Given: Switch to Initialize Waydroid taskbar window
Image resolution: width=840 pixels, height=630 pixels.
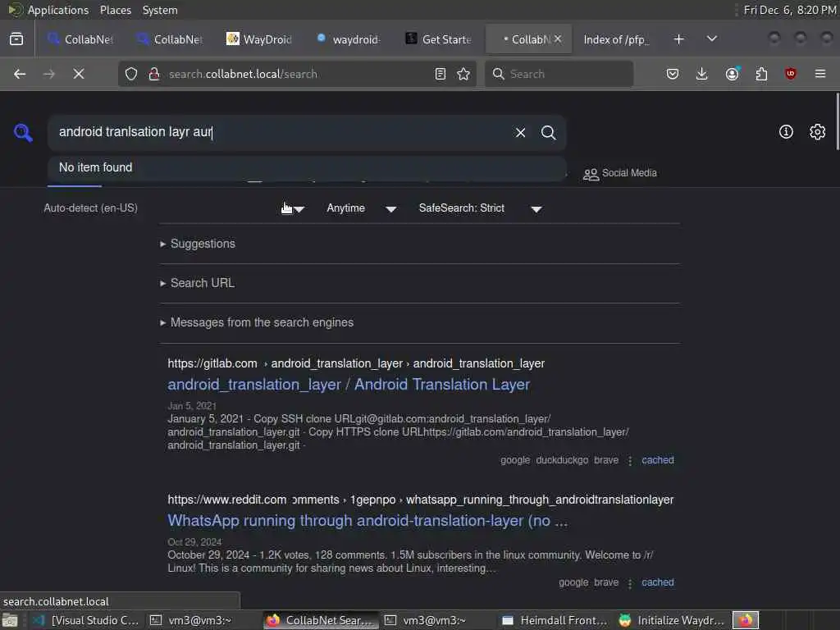Looking at the screenshot, I should pos(672,620).
